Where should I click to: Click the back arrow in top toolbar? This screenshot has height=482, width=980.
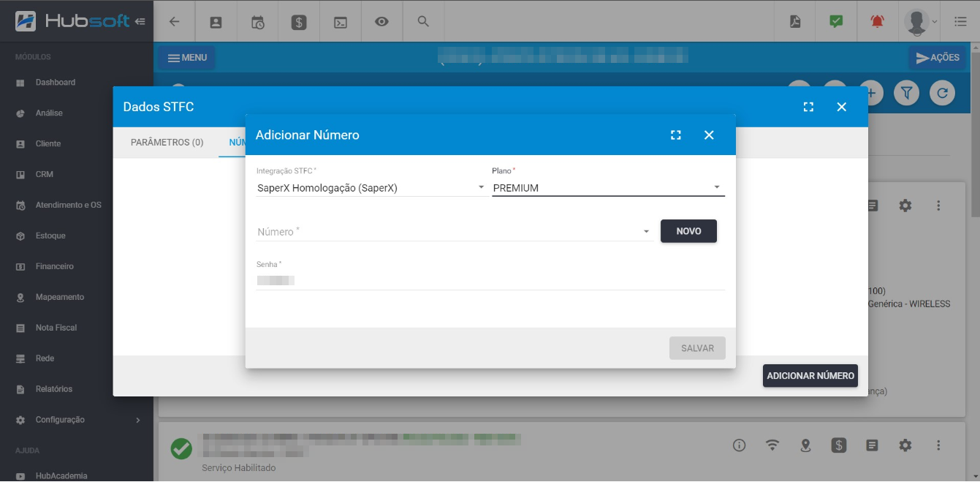pos(174,22)
